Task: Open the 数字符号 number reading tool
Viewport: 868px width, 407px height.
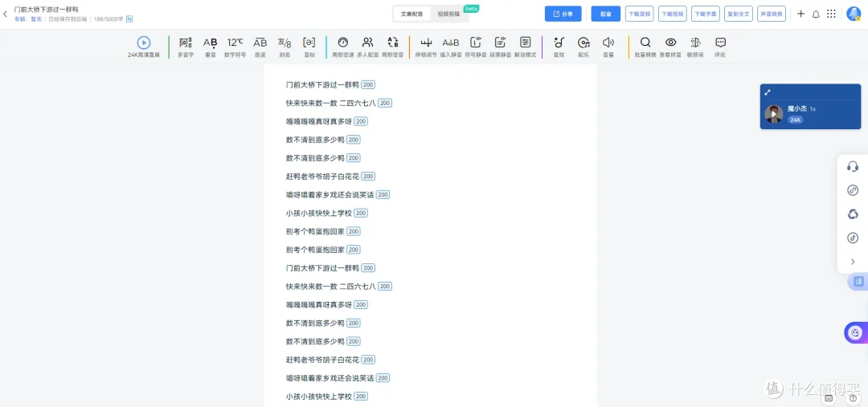Action: click(x=235, y=47)
